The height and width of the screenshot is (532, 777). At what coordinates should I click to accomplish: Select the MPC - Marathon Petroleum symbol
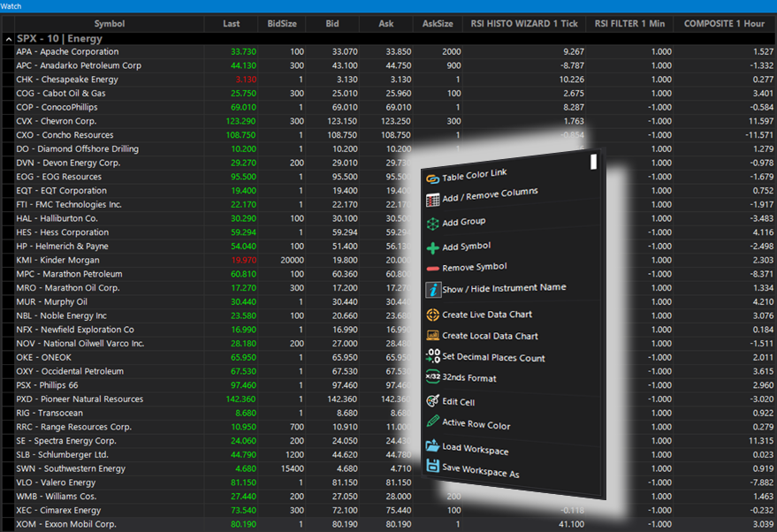(69, 273)
